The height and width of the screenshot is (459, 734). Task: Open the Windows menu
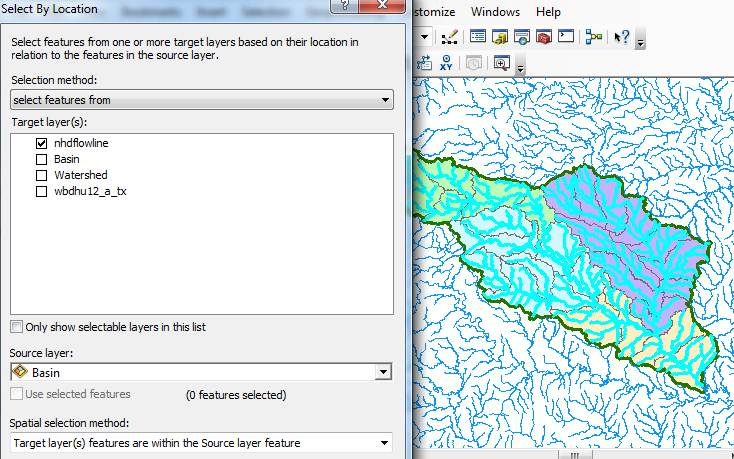[495, 12]
